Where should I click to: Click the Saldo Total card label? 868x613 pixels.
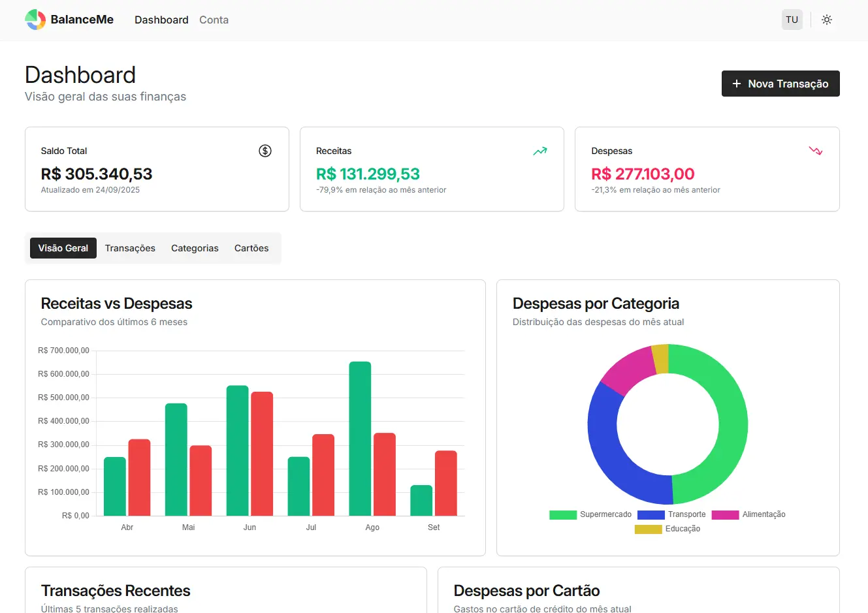(x=64, y=151)
